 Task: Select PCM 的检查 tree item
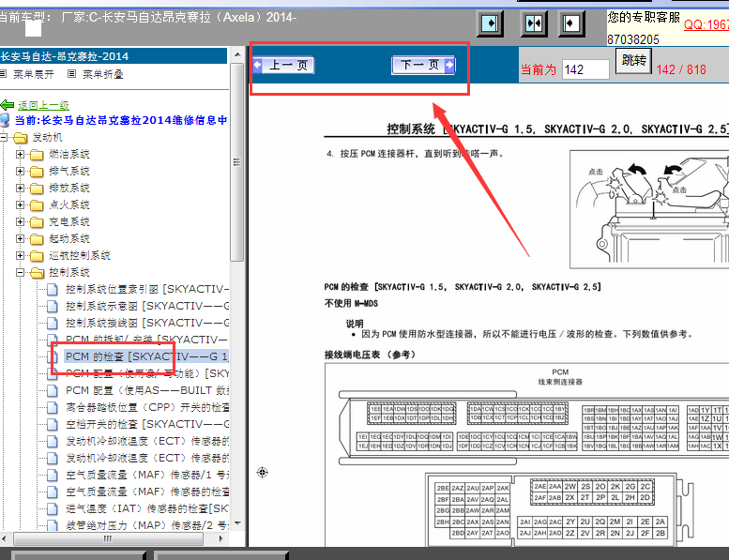point(147,356)
